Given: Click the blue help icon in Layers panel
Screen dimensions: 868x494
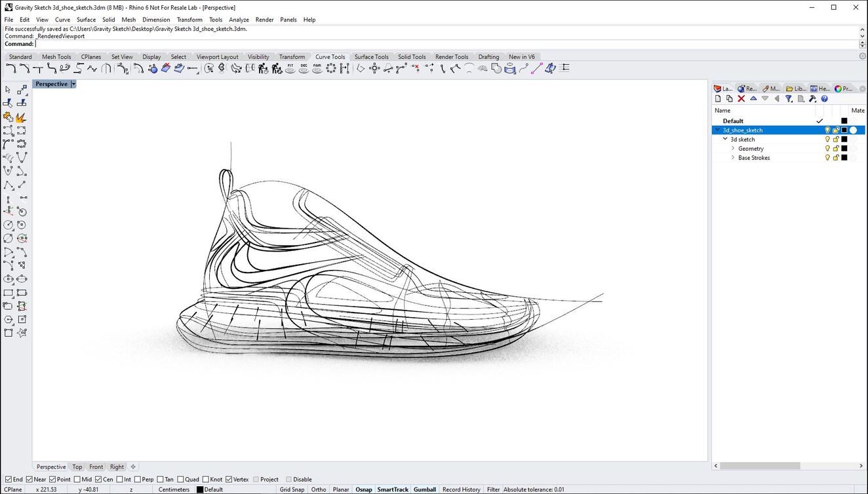Looking at the screenshot, I should 825,99.
